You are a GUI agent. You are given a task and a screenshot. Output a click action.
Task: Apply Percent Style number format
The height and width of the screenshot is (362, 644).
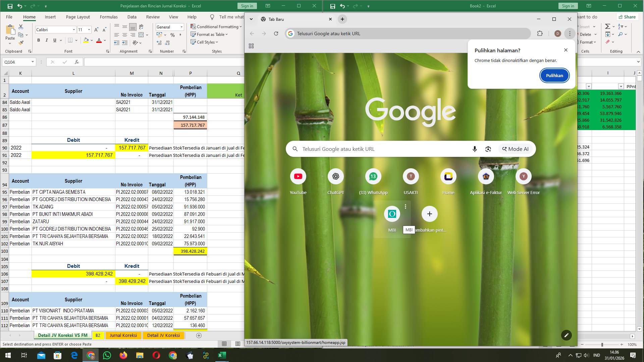pyautogui.click(x=172, y=35)
